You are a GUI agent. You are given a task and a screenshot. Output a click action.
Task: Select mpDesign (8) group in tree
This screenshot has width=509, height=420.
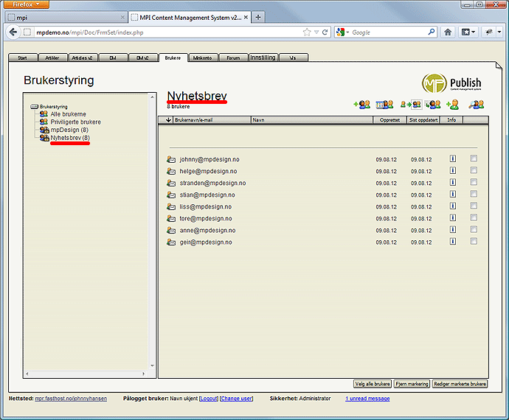tap(69, 130)
